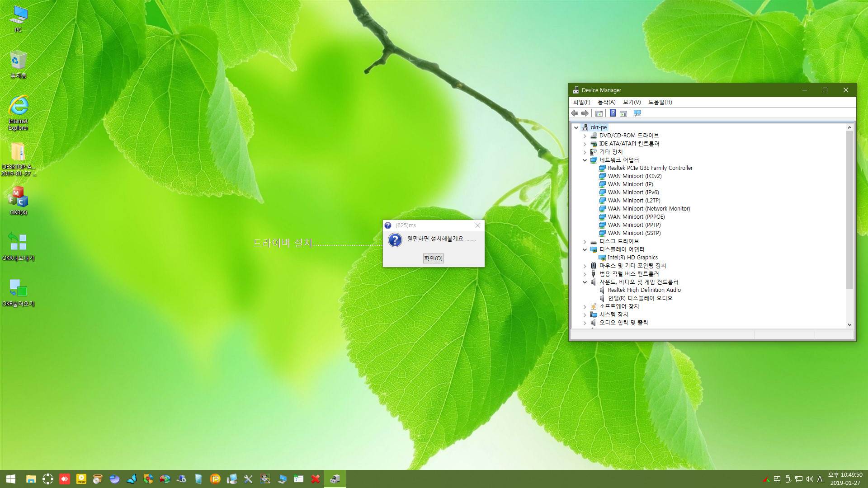Collapse the okr-pe root node
Image resolution: width=868 pixels, height=488 pixels.
pos(576,127)
